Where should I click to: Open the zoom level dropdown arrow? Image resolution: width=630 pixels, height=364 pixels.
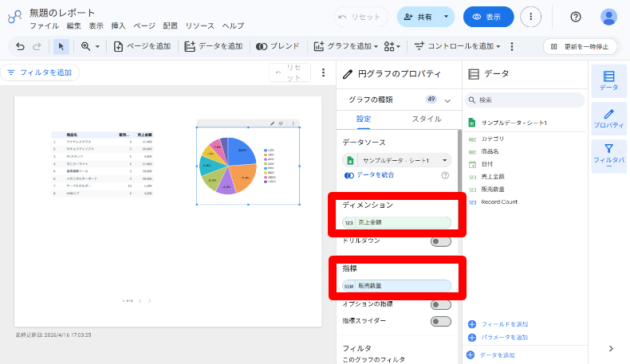pos(97,46)
